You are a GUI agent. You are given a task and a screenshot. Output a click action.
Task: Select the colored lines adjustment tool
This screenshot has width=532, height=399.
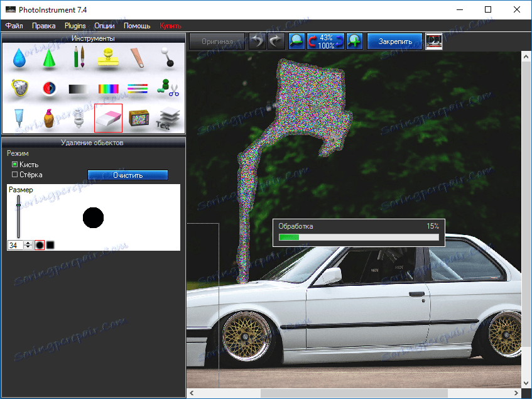pos(138,89)
